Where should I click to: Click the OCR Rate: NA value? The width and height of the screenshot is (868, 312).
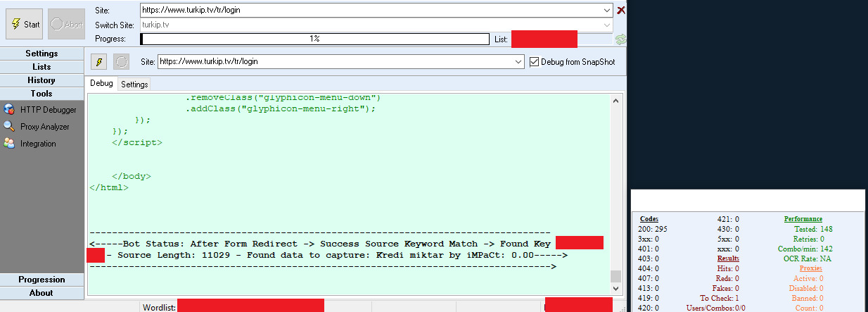808,258
